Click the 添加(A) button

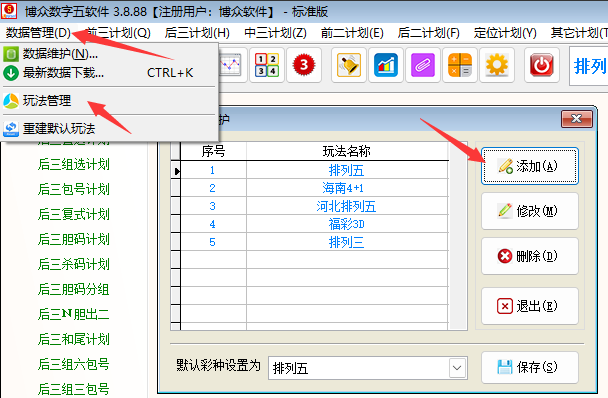[530, 166]
